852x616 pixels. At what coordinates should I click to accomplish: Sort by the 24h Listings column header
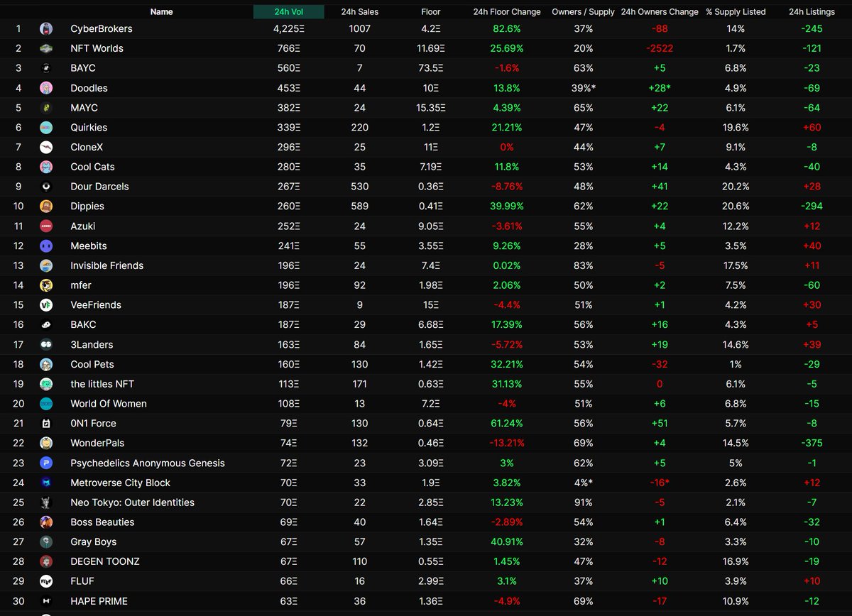click(812, 11)
